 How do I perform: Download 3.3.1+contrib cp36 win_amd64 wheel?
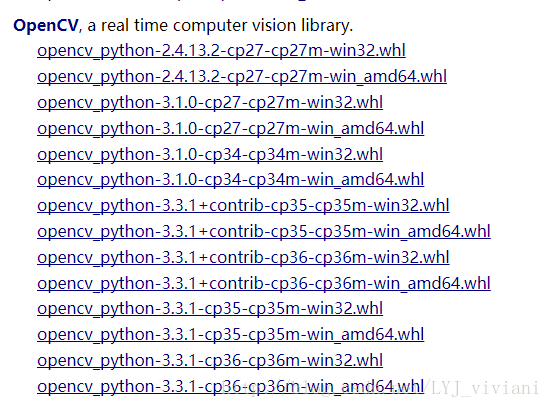click(x=264, y=283)
